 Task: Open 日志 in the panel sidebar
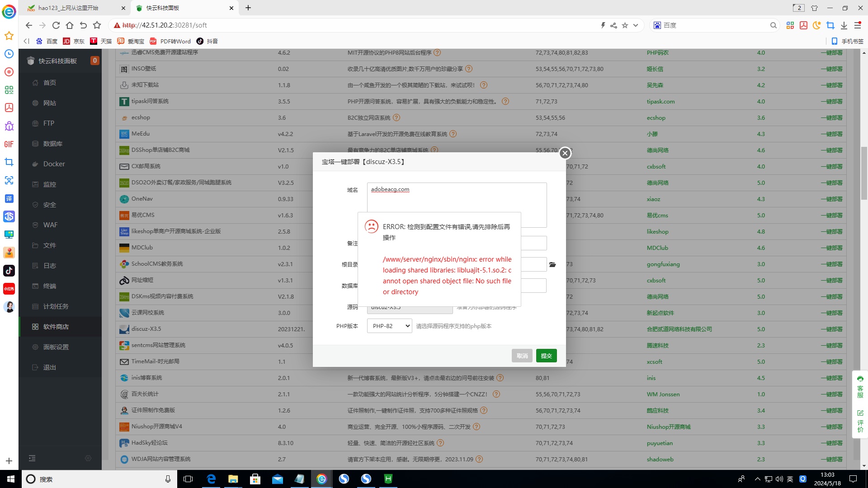tap(50, 266)
